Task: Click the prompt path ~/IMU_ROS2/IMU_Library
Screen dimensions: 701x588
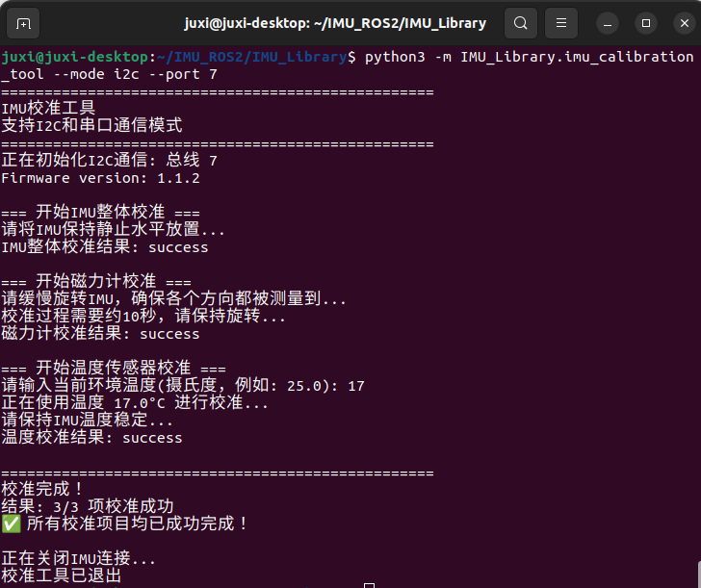Action: pos(251,57)
